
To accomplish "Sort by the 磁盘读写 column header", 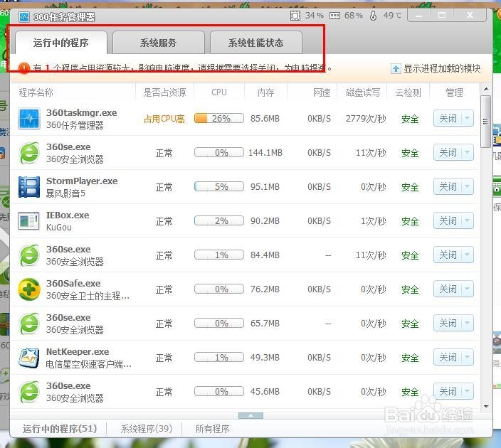I will click(363, 92).
